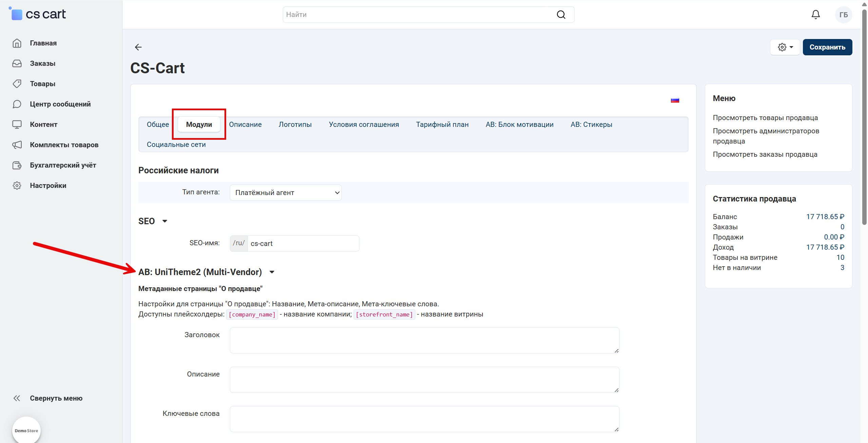
Task: Open the Логотипы tab
Action: pyautogui.click(x=295, y=124)
